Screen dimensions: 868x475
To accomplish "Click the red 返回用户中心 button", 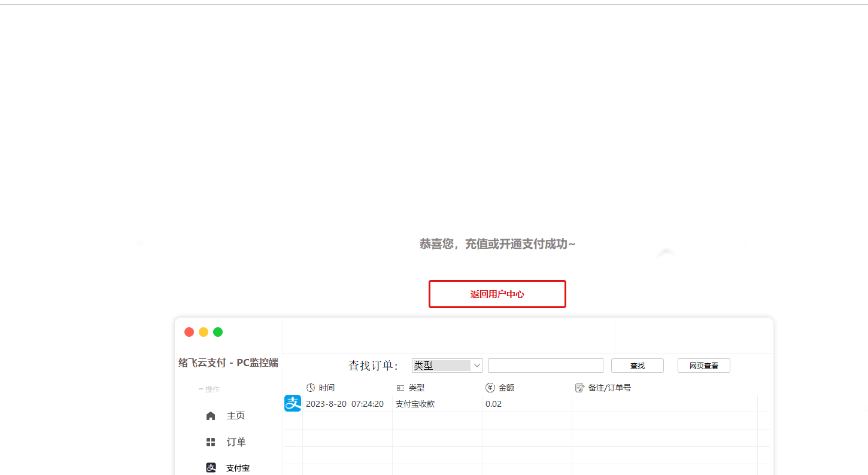I will [x=497, y=294].
